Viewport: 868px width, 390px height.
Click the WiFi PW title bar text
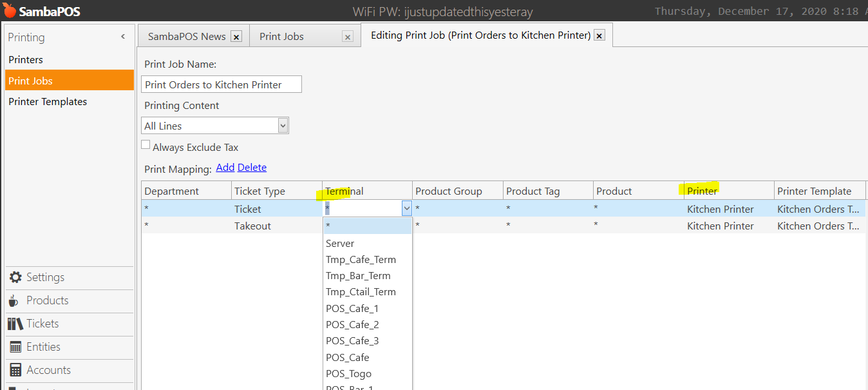point(443,12)
